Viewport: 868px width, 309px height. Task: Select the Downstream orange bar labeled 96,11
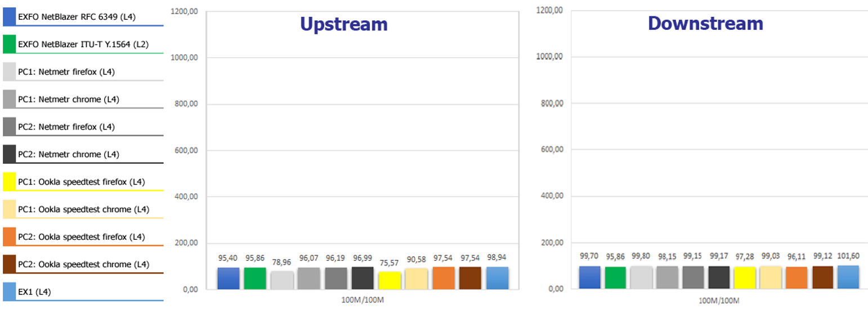pos(794,278)
